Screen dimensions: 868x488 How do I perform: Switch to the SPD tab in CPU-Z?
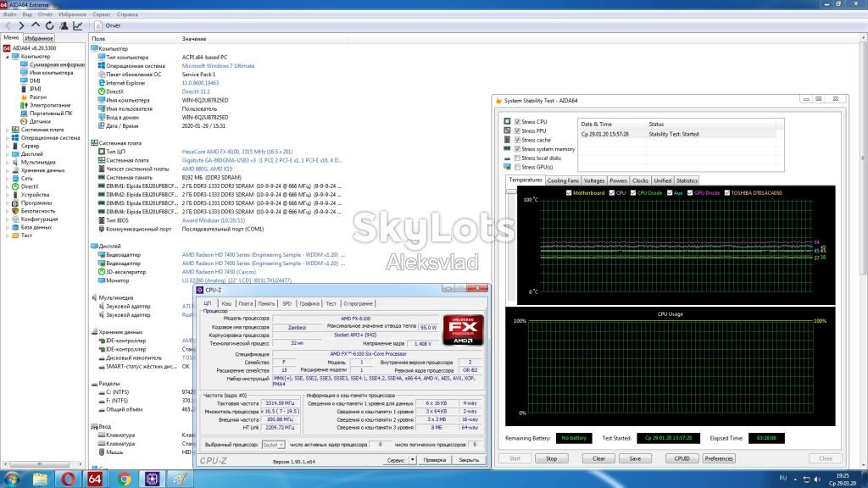[x=287, y=304]
